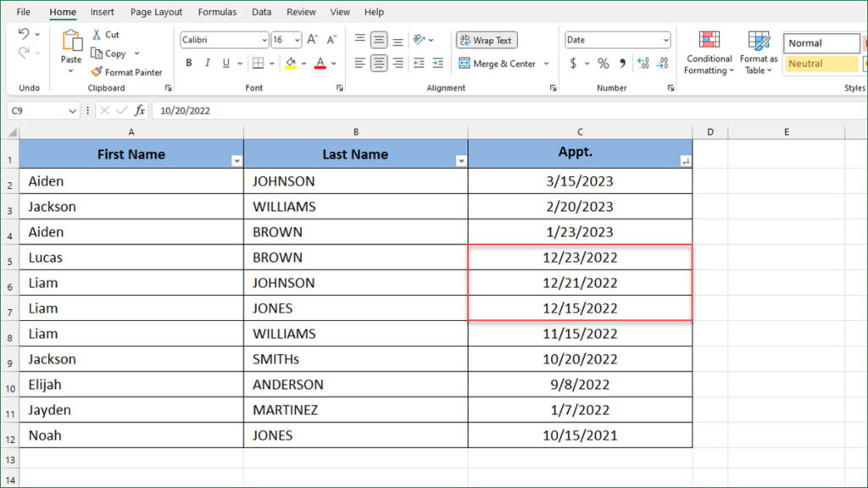Toggle italic formatting on cell C9
The image size is (868, 488).
[206, 63]
